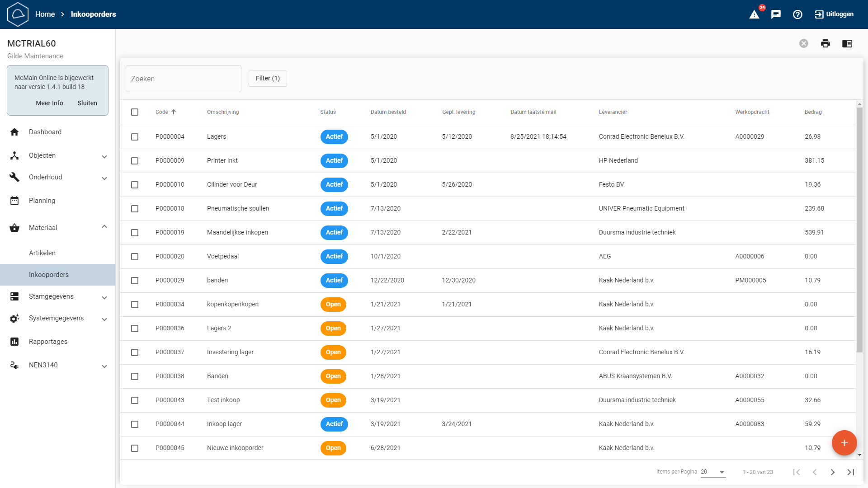Screen dimensions: 868x488
Task: Expand the Objecten menu chevron
Action: coord(104,156)
